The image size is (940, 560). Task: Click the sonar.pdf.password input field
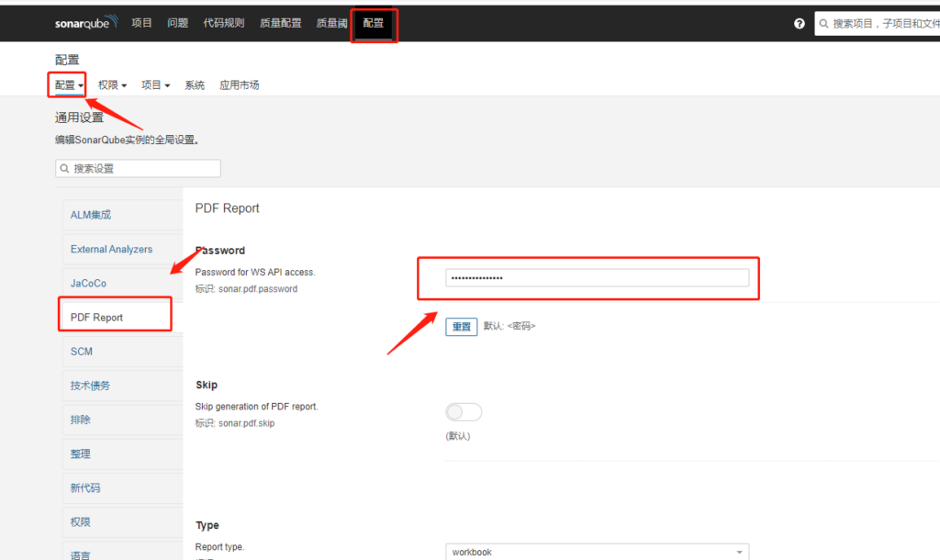coord(597,277)
